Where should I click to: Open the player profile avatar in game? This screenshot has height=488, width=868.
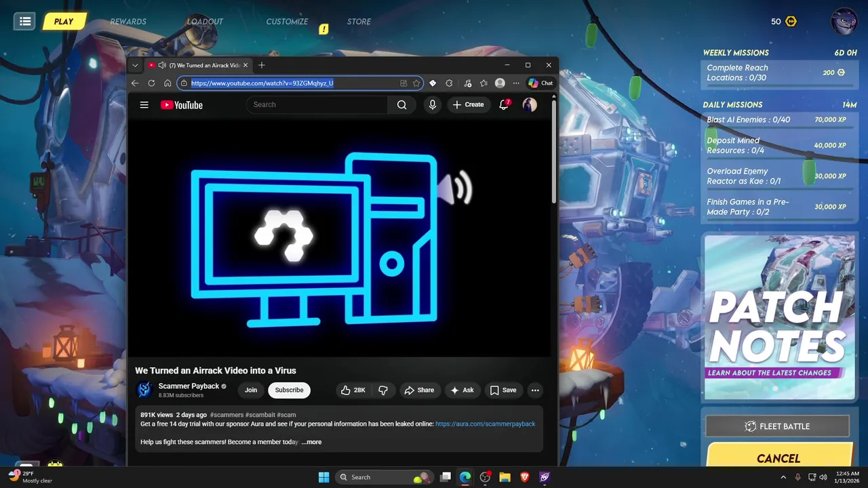(844, 21)
